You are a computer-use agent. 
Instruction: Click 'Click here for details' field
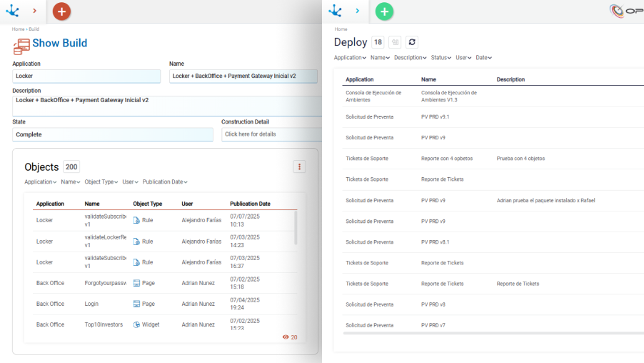(271, 134)
